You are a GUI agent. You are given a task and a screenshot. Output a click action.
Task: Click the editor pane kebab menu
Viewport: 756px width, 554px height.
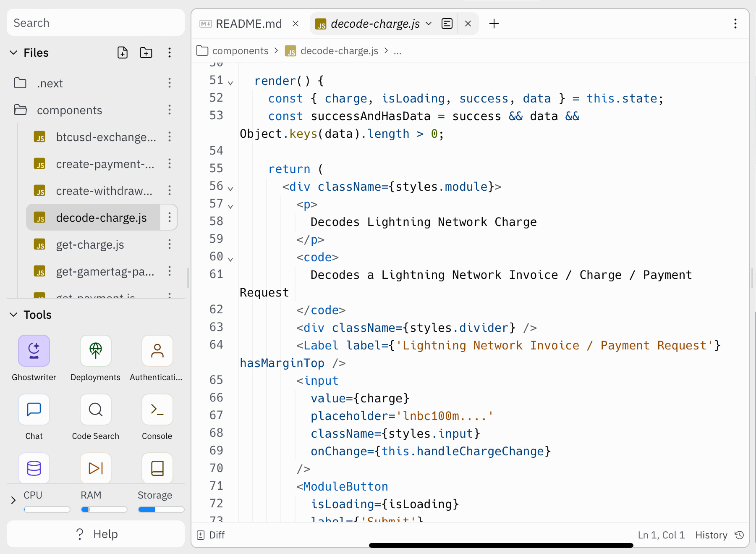735,24
